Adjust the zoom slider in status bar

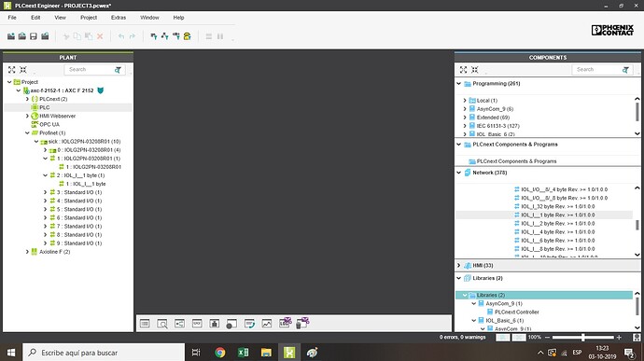[x=582, y=338]
